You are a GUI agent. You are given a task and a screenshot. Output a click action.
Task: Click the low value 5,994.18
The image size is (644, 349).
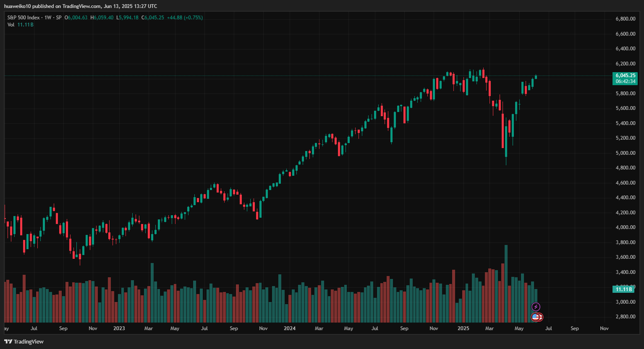click(x=128, y=18)
